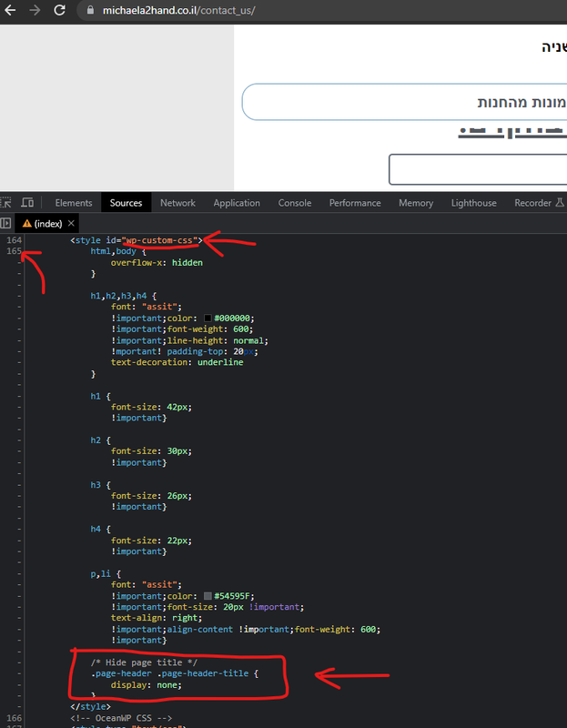Switch to the Elements tab

point(74,203)
